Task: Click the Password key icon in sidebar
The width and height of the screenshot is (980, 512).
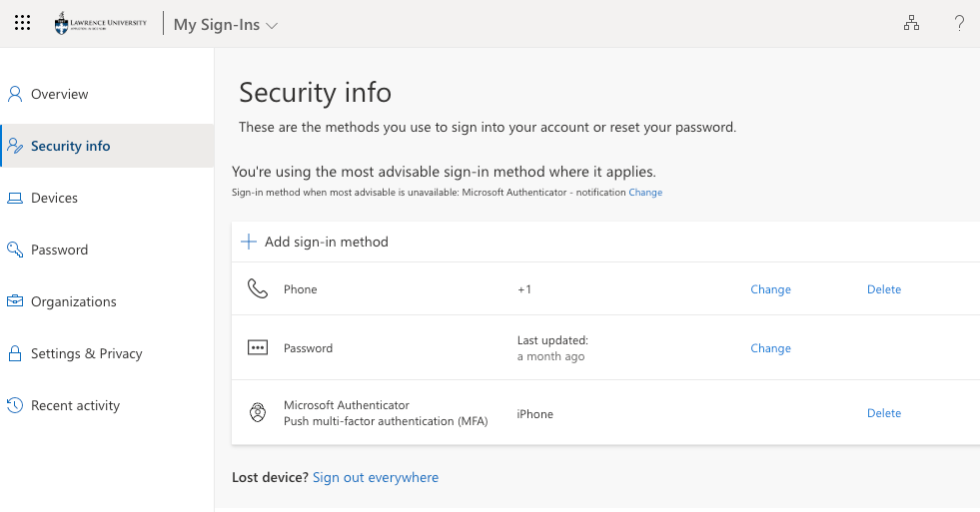Action: (15, 250)
